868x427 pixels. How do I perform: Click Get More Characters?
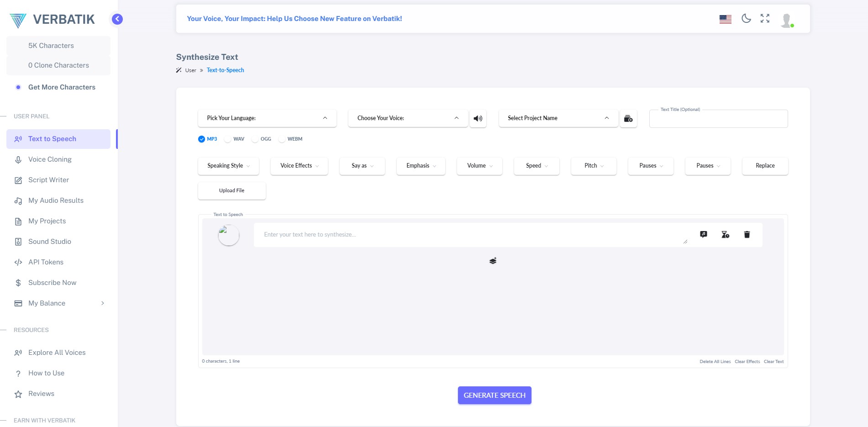(58, 87)
